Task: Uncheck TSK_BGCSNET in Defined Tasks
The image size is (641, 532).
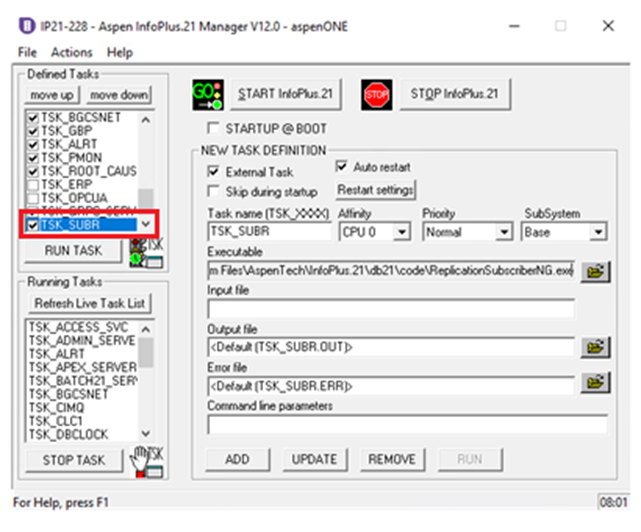Action: pos(33,118)
